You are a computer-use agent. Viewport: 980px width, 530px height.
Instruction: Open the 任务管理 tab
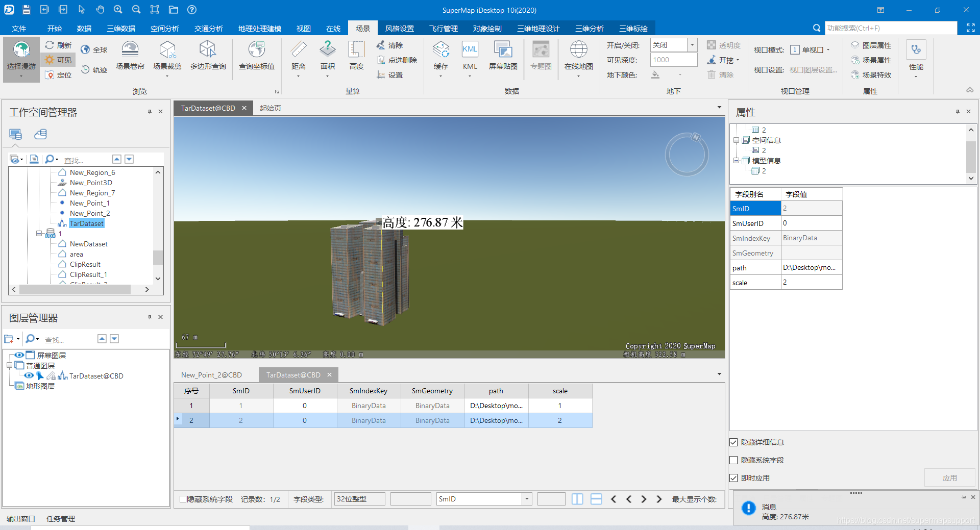coord(61,519)
